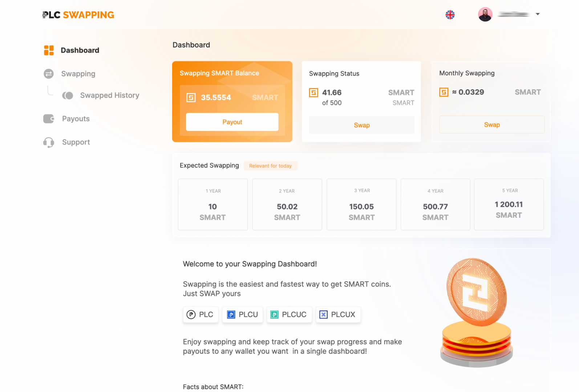579x392 pixels.
Task: Select the PLC coin chip
Action: point(201,315)
